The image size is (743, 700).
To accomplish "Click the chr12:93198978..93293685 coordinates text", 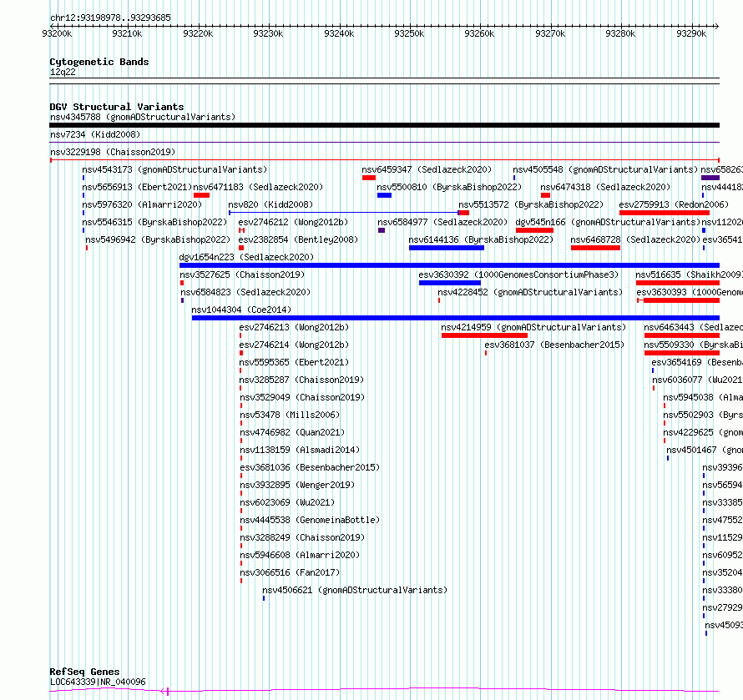I will tap(110, 18).
